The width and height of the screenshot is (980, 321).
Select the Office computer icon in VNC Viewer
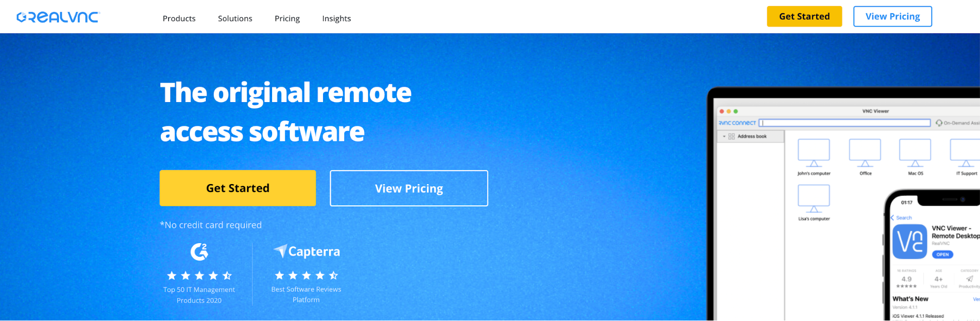[x=865, y=153]
